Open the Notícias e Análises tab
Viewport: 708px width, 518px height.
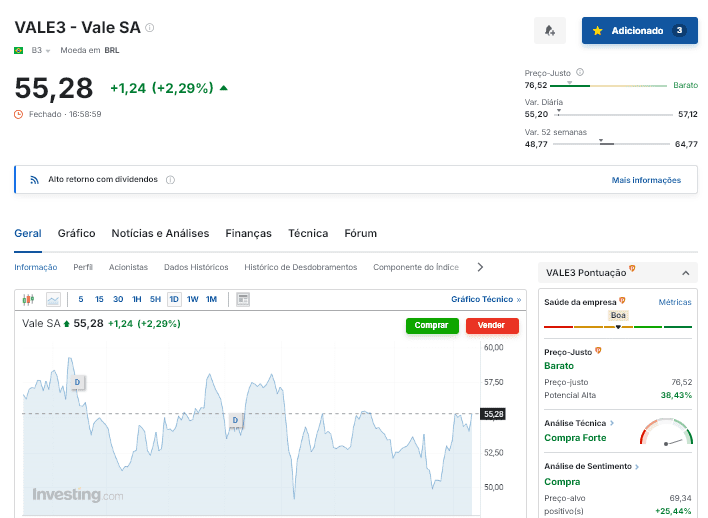point(160,233)
